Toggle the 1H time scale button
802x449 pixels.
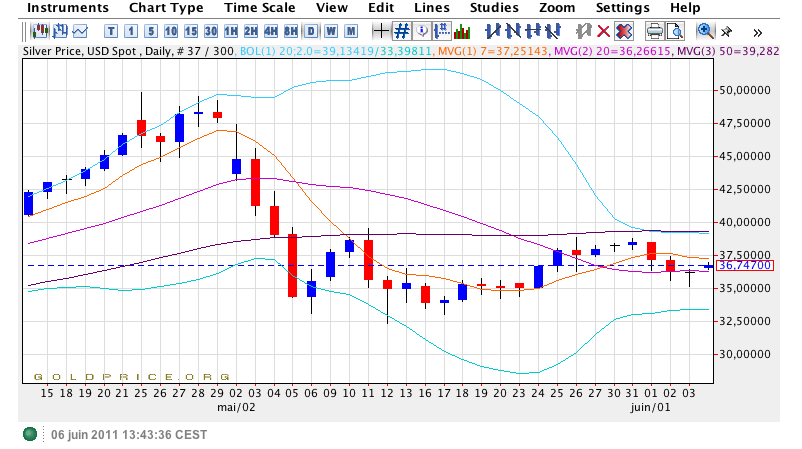point(231,30)
